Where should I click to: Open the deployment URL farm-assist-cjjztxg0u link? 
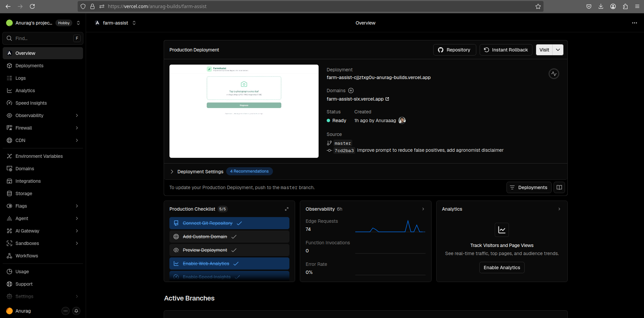(378, 77)
